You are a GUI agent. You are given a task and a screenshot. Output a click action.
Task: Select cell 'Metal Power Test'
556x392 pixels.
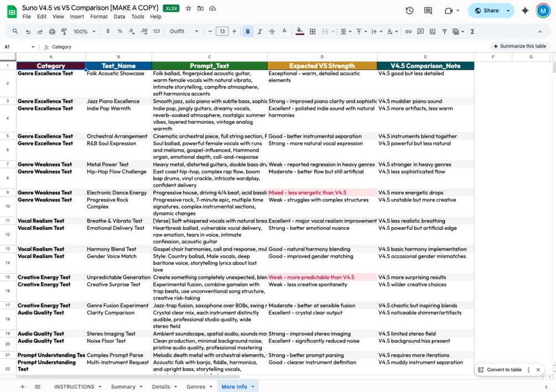(x=118, y=164)
